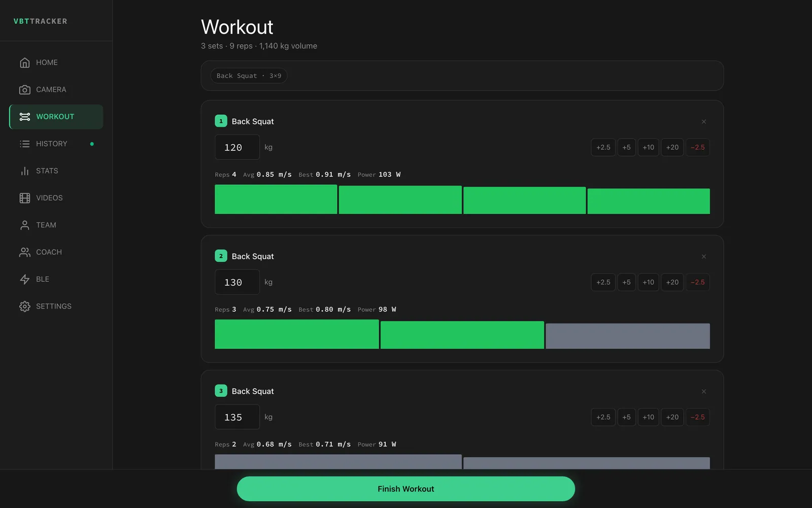The image size is (812, 508).
Task: Add +10 kg to set 1 (120 kg)
Action: pyautogui.click(x=648, y=147)
